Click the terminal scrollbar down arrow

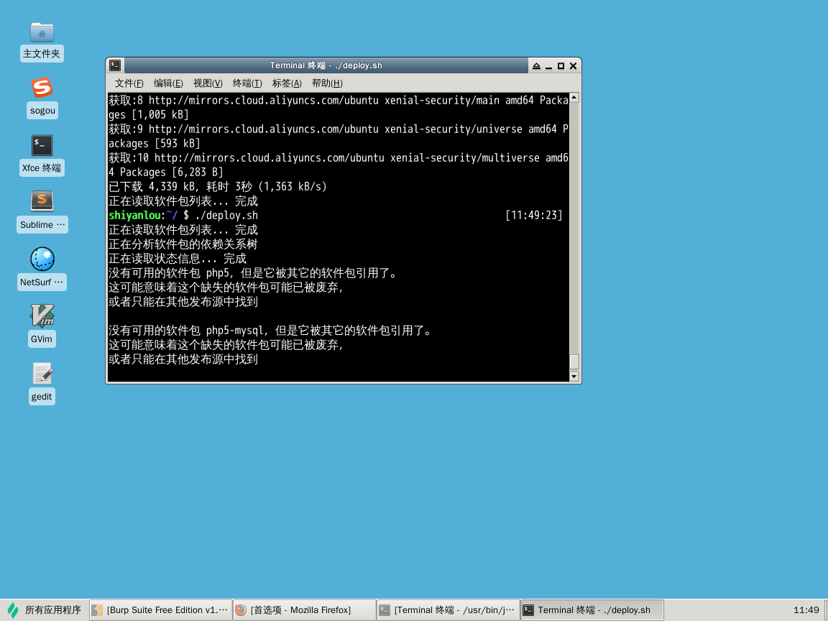click(574, 376)
